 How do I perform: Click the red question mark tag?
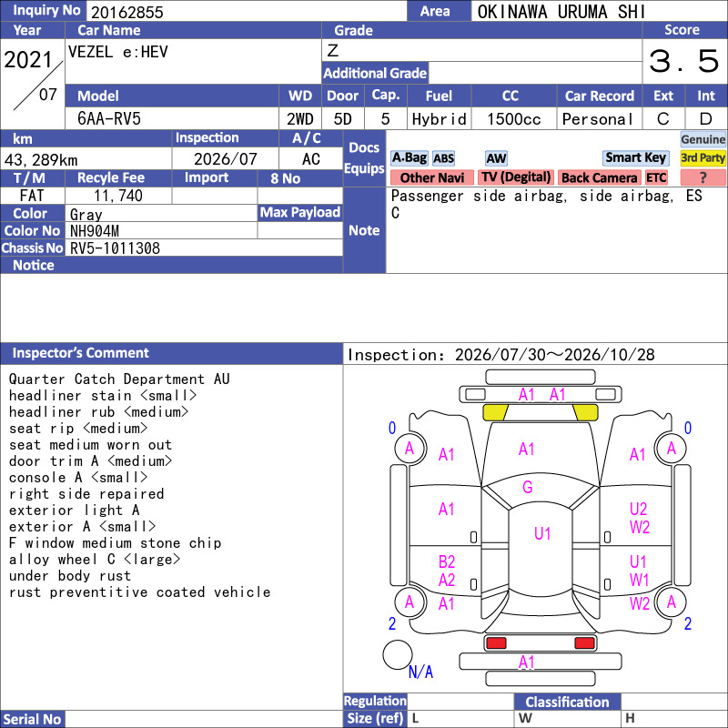(703, 177)
